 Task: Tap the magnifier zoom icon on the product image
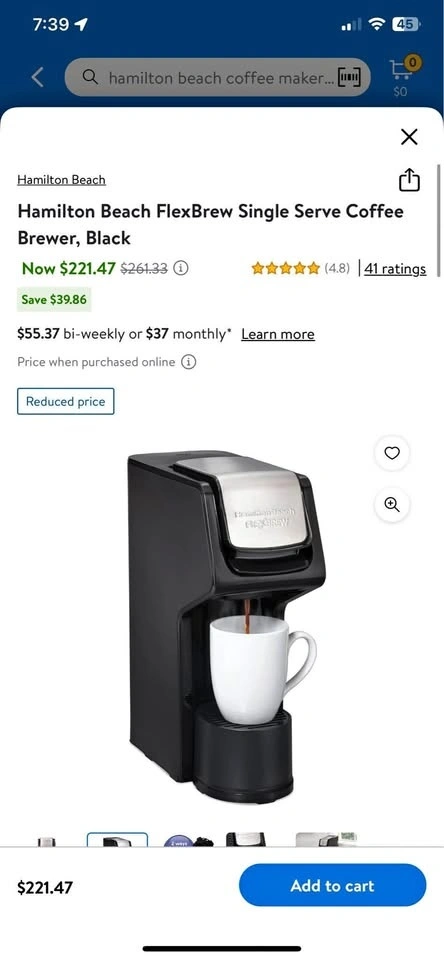pyautogui.click(x=392, y=504)
